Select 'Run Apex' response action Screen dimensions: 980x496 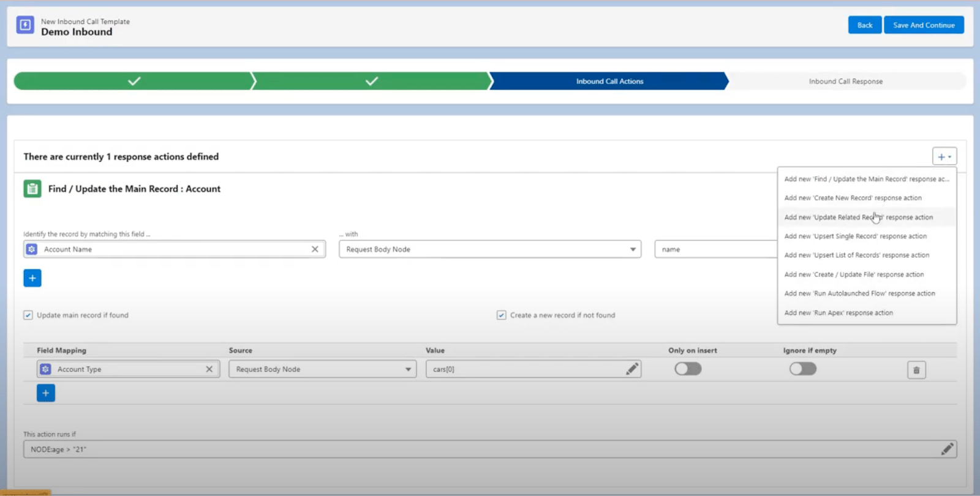867,313
